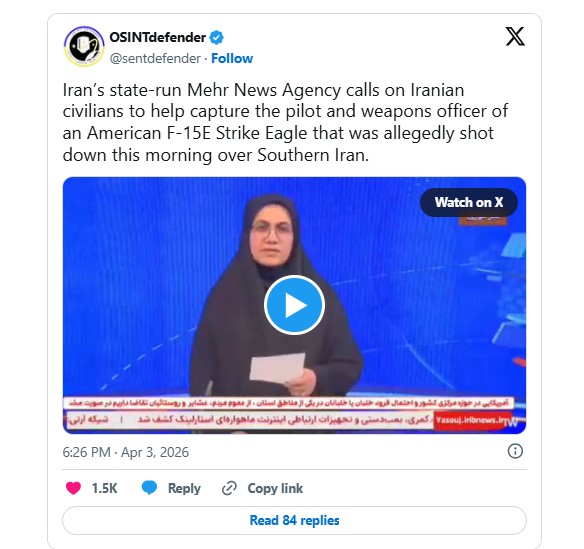The image size is (584, 549).
Task: Click the copy link chain icon
Action: point(229,488)
